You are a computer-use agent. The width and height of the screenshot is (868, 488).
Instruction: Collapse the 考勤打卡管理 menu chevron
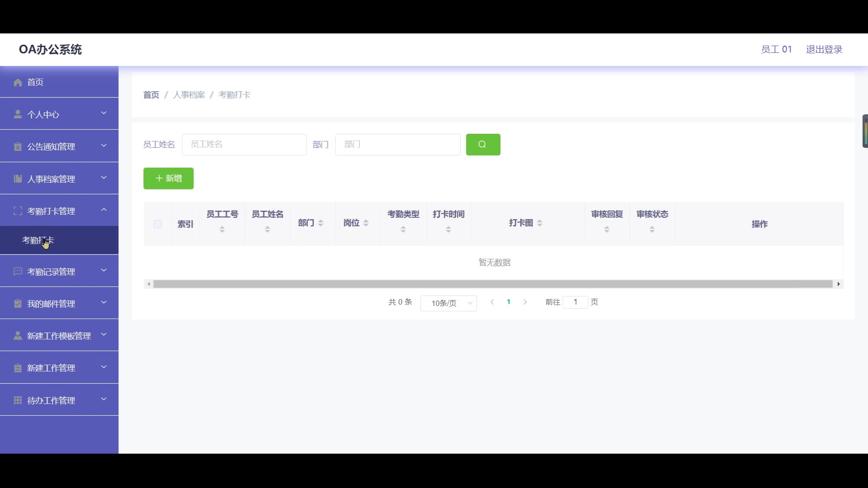(x=104, y=210)
